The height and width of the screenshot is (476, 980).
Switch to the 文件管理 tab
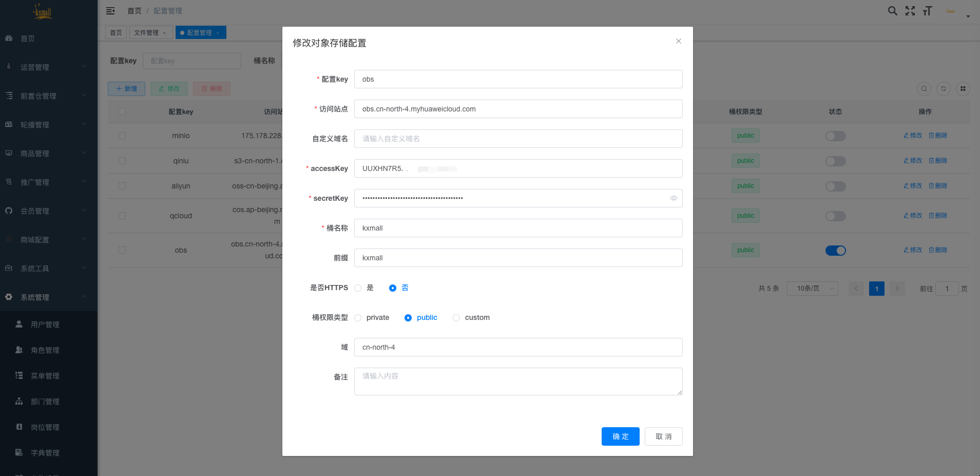[x=146, y=33]
